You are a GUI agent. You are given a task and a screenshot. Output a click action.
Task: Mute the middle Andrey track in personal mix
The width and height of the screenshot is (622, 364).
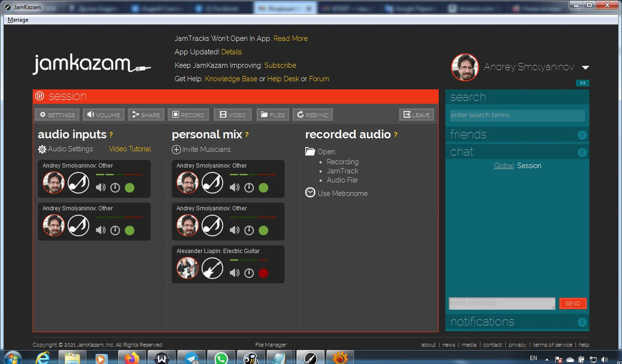coord(235,230)
